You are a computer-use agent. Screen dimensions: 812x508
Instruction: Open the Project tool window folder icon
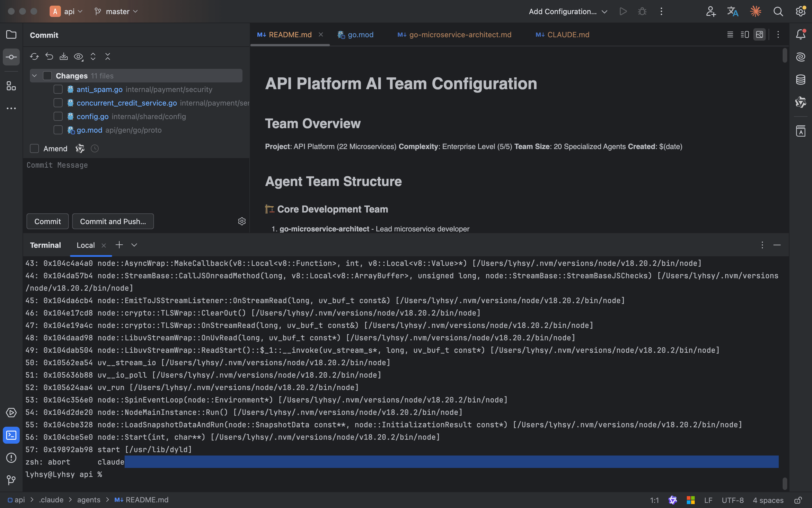[x=11, y=35]
